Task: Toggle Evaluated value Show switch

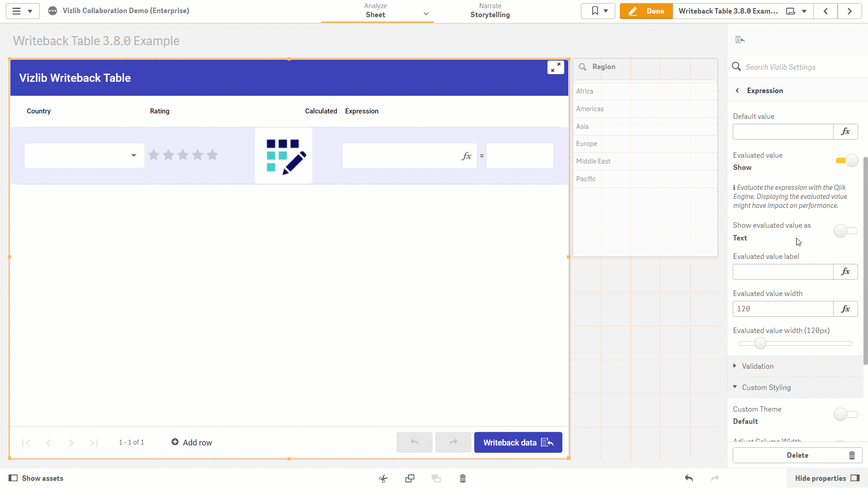Action: tap(847, 161)
